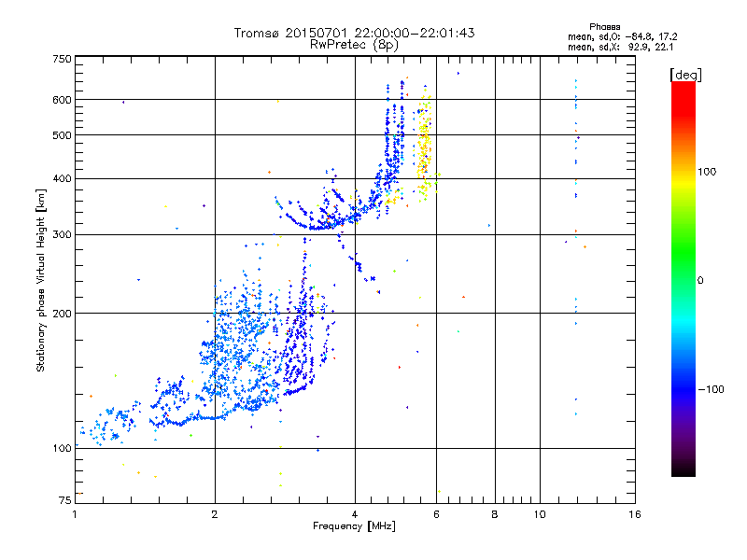
Task: Click the '[deg]' colorbar unit label
Action: (685, 75)
